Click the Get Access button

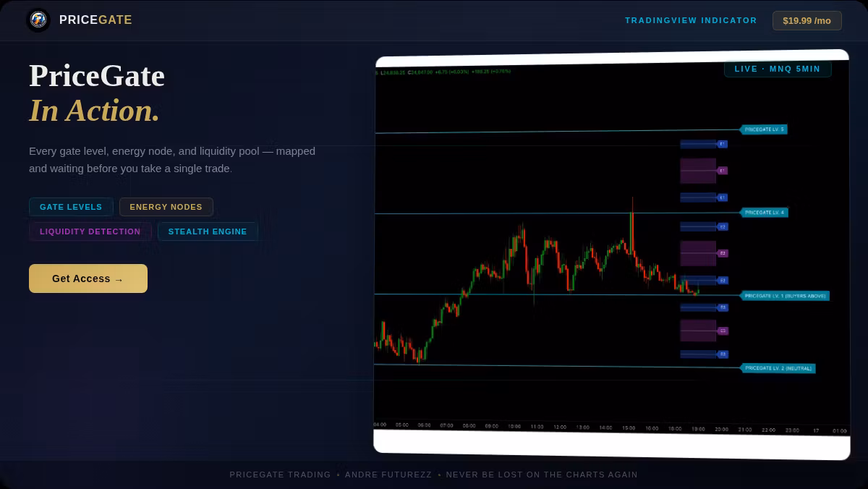[x=88, y=278]
